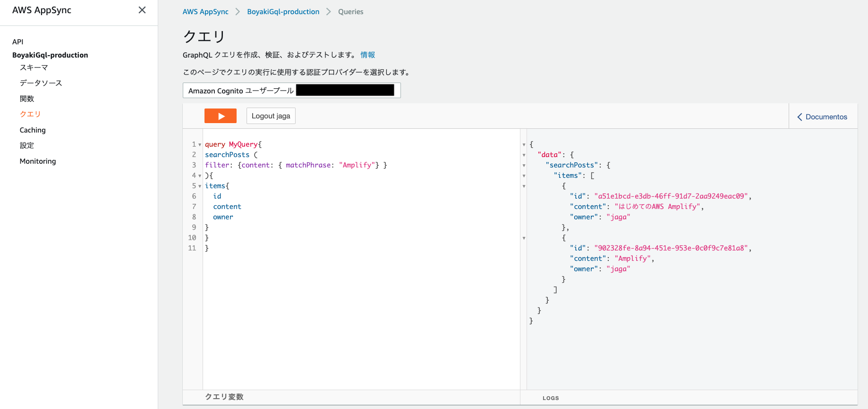Open the API sidebar item

pos(18,42)
